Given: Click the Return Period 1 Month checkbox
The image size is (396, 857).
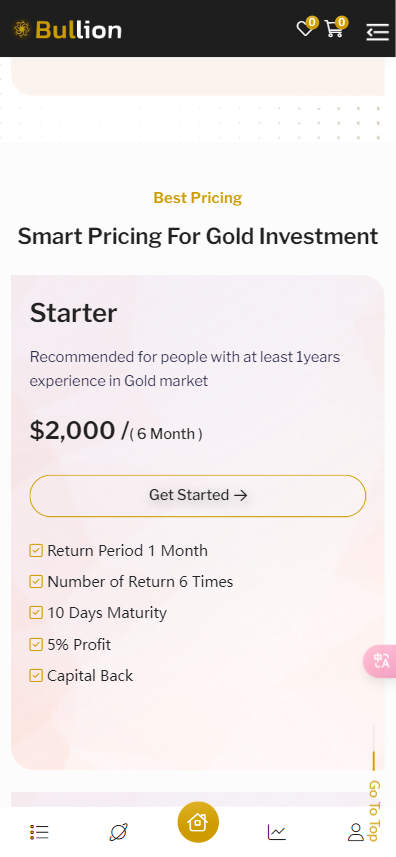Looking at the screenshot, I should (36, 550).
